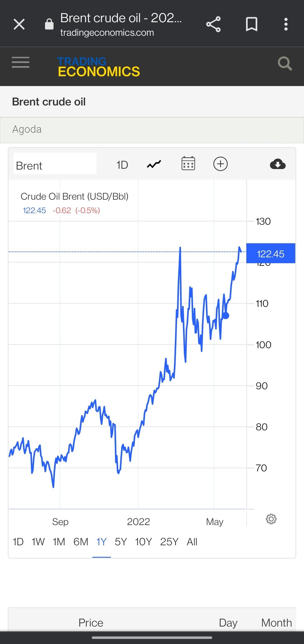The height and width of the screenshot is (644, 304).
Task: Tap the Trading Economics logo
Action: tap(99, 67)
